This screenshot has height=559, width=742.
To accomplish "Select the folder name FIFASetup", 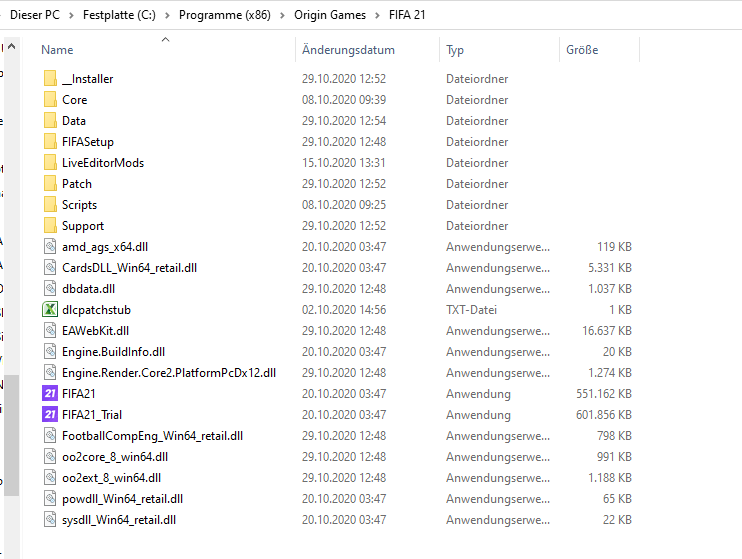I will [88, 142].
